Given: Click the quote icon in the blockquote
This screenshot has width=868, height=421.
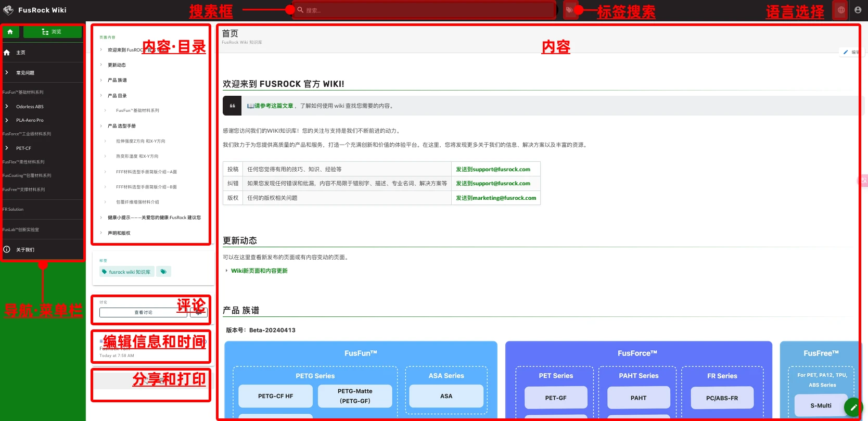Looking at the screenshot, I should click(x=232, y=106).
